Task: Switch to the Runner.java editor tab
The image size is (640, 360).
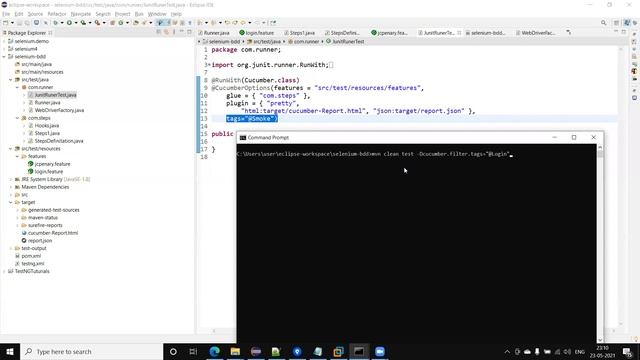Action: 214,33
